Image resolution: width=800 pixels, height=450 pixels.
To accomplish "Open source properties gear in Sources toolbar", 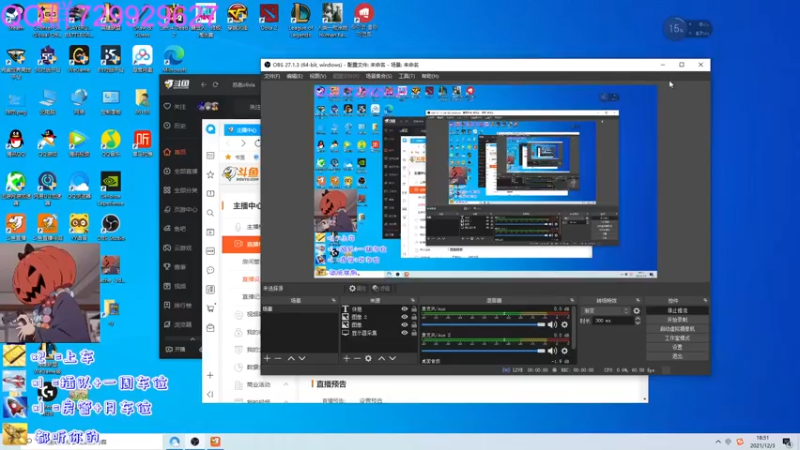I will pyautogui.click(x=368, y=358).
